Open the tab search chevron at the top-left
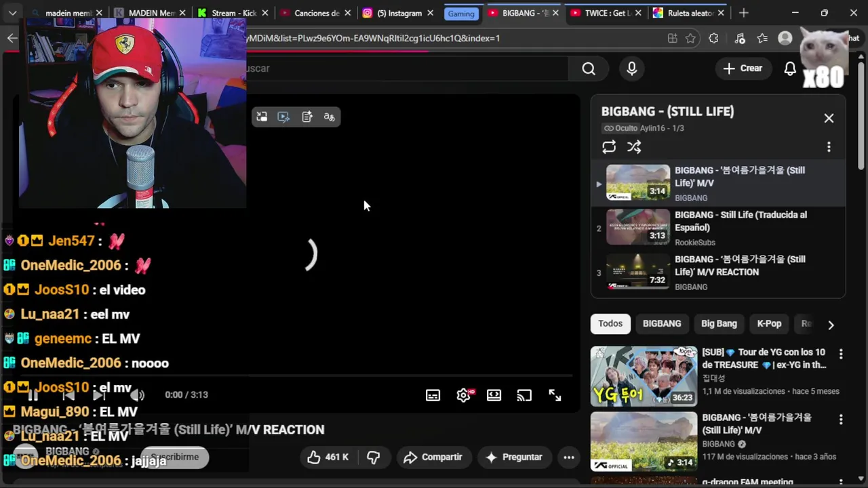 12,13
